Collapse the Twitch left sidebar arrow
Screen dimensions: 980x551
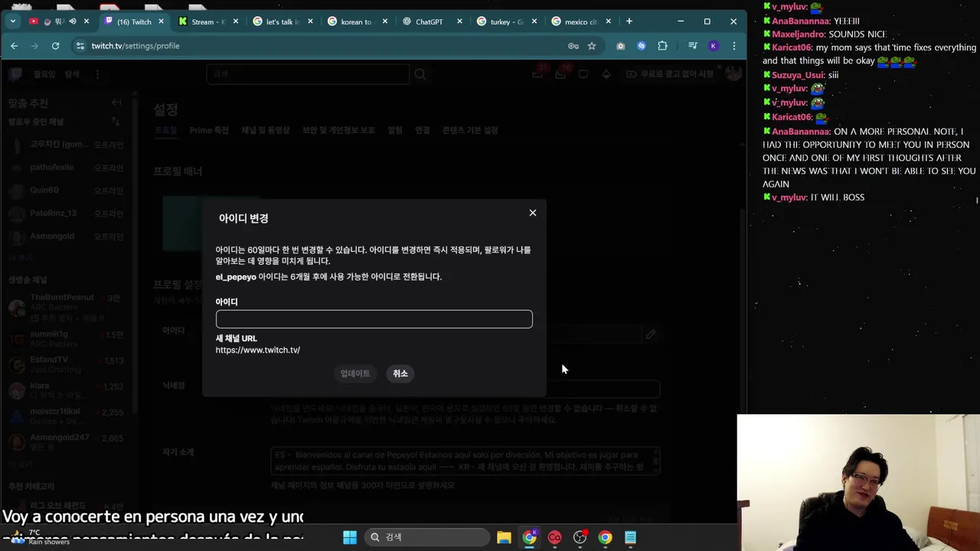pyautogui.click(x=116, y=103)
